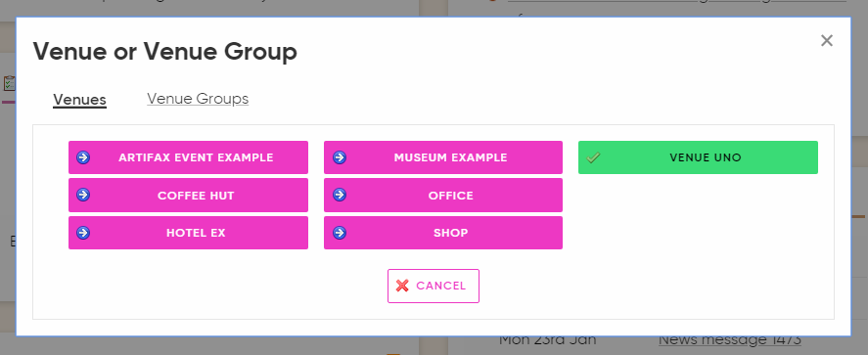Image resolution: width=868 pixels, height=355 pixels.
Task: Switch to the Venue Groups tab
Action: (198, 99)
